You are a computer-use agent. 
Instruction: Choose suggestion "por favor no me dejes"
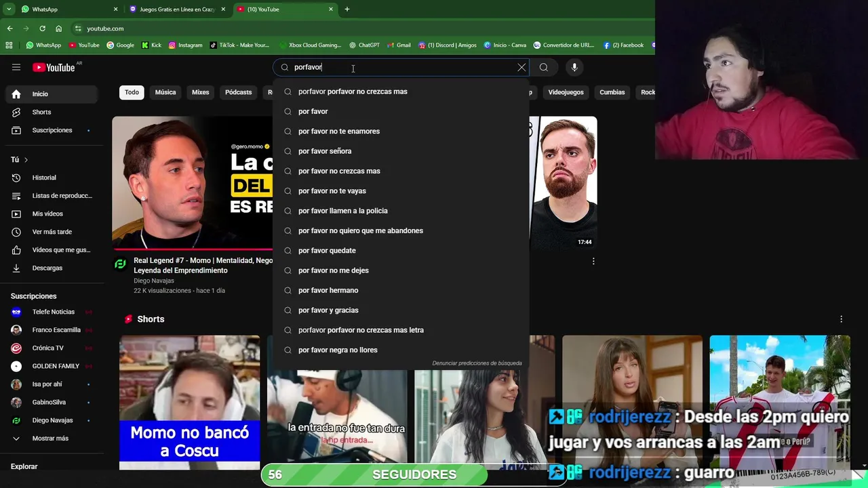click(x=400, y=270)
